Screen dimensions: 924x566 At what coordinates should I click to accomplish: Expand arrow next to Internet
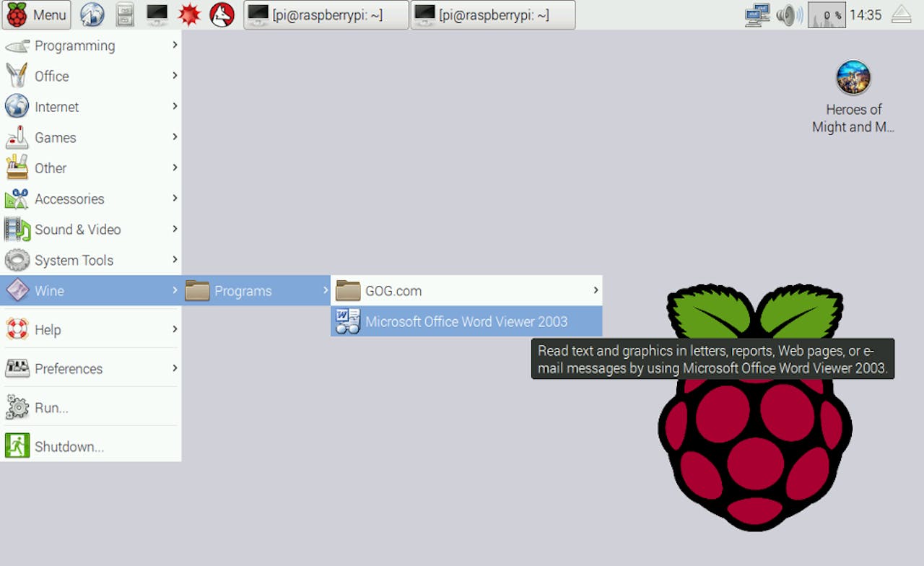click(x=175, y=106)
